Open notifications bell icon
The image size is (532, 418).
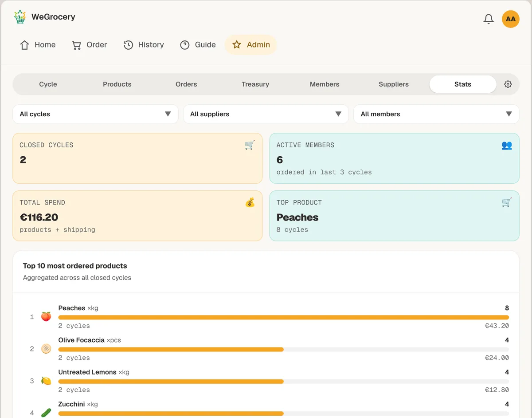coord(489,19)
